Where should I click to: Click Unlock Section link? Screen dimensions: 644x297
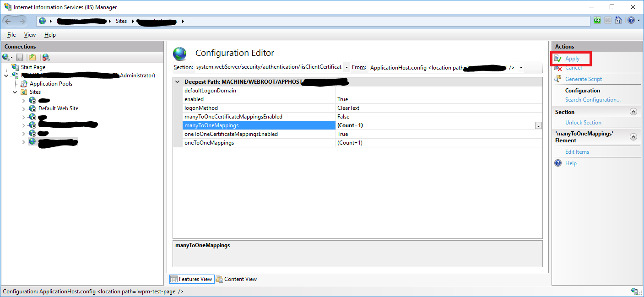point(583,123)
